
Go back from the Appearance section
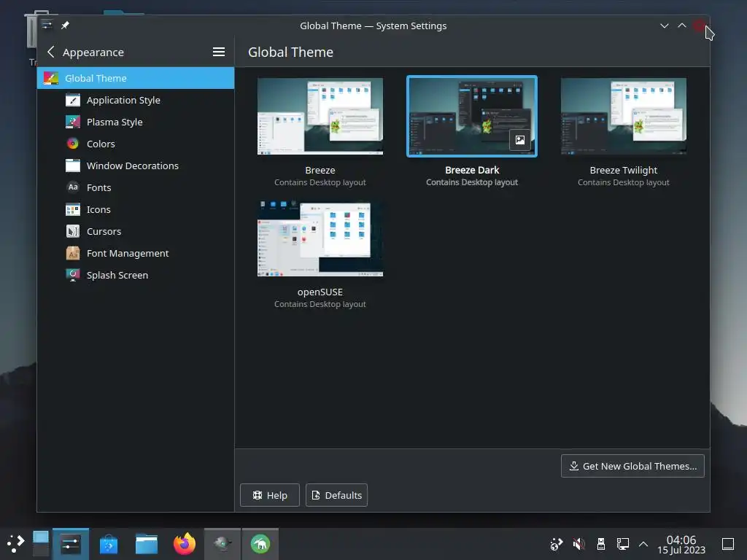[x=51, y=52]
